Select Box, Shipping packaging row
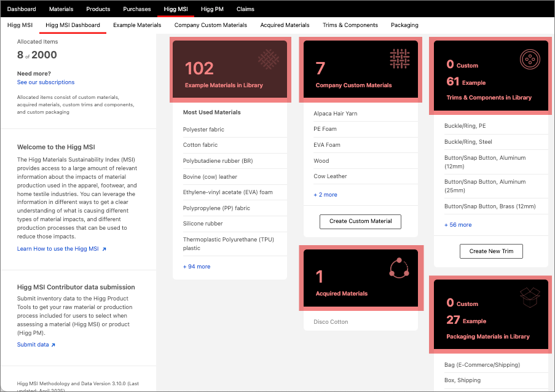The width and height of the screenshot is (555, 392). [496, 380]
